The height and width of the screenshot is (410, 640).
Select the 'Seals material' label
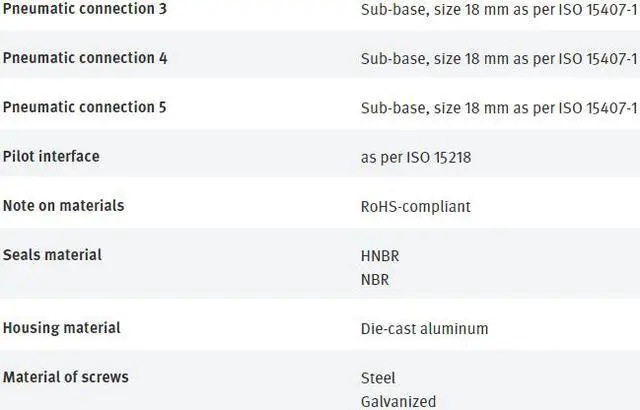point(52,254)
